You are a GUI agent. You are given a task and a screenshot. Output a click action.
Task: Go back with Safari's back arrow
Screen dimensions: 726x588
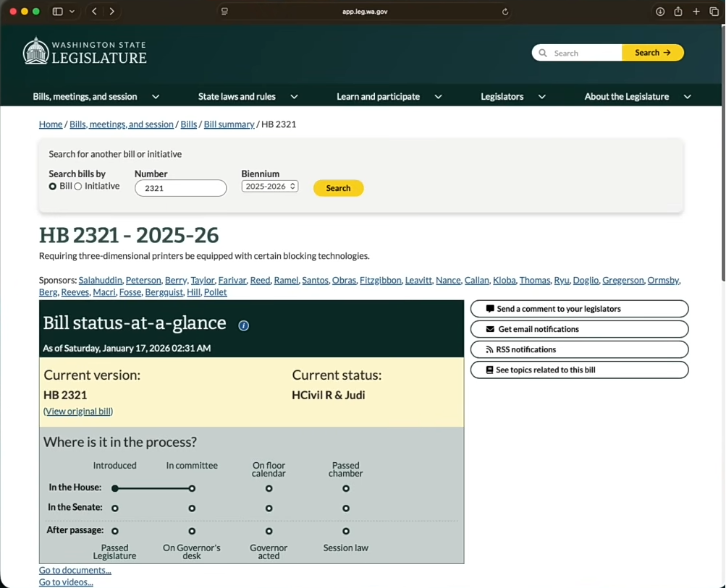(x=94, y=12)
